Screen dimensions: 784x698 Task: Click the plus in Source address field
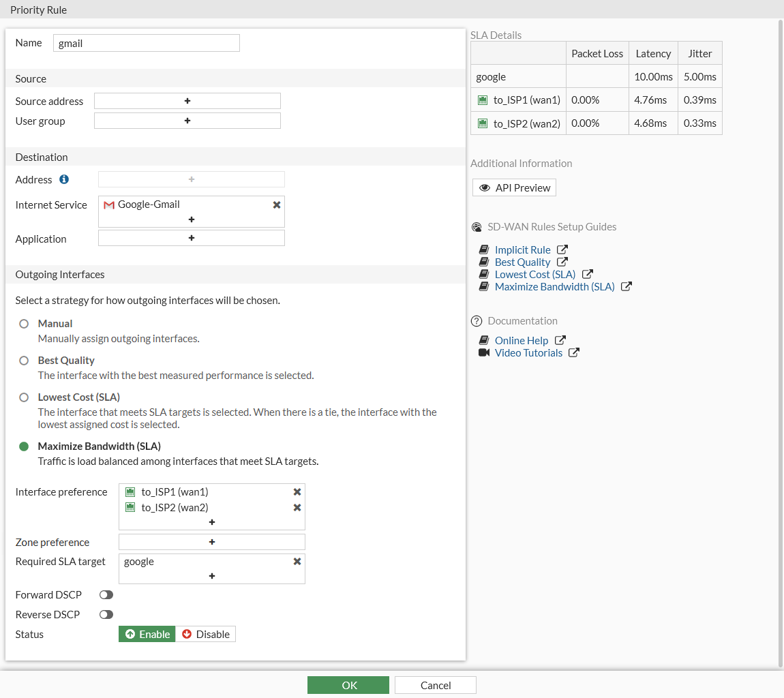(x=187, y=101)
